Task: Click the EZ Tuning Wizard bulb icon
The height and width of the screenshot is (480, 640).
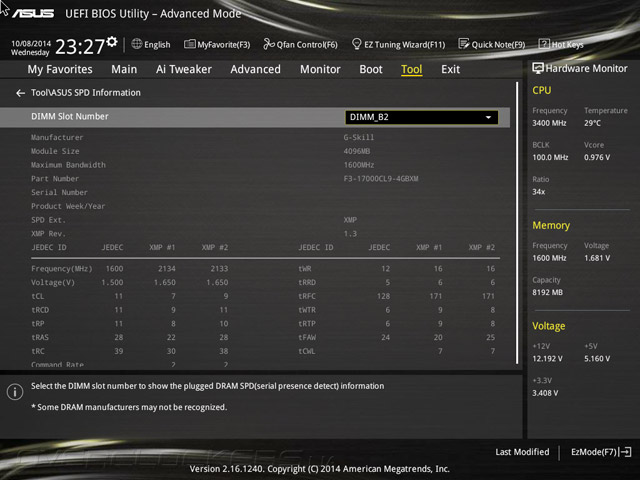Action: (356, 44)
